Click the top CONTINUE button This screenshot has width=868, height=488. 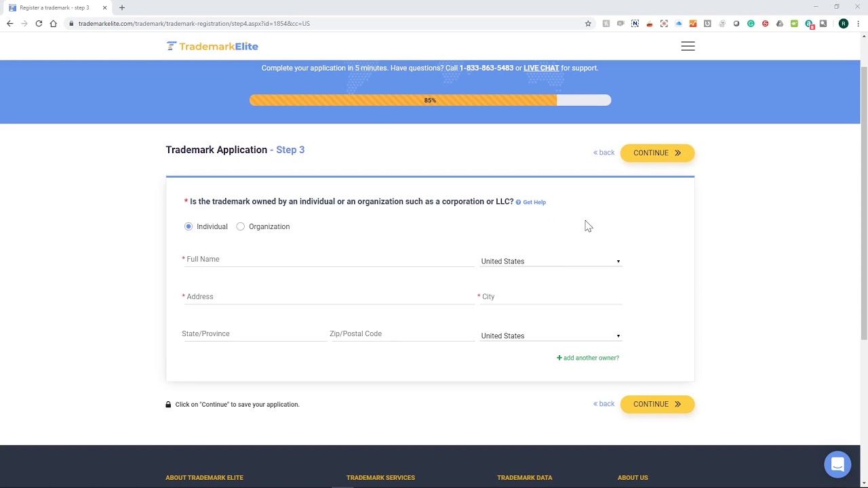[657, 153]
